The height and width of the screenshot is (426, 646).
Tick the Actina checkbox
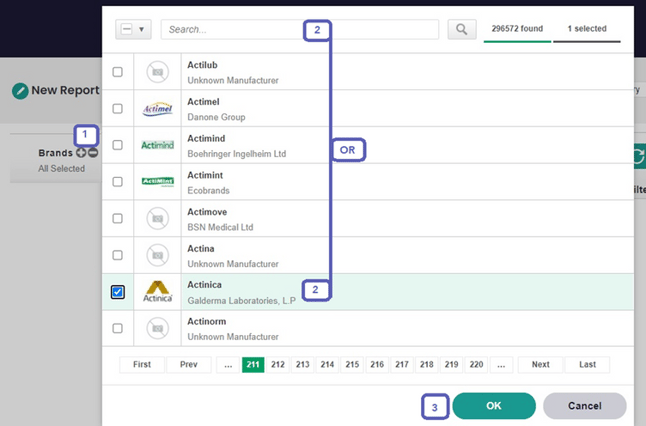pyautogui.click(x=117, y=255)
